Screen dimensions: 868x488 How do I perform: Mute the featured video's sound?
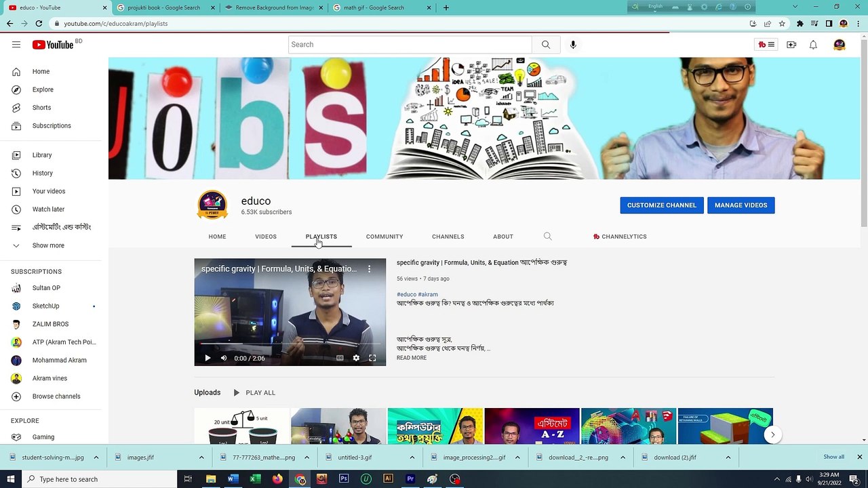coord(224,358)
